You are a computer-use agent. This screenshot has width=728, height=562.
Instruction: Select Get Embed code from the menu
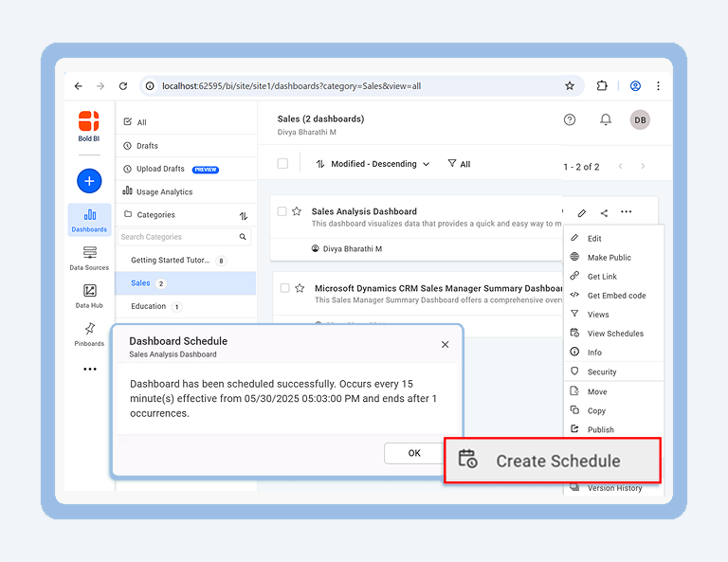pyautogui.click(x=614, y=296)
